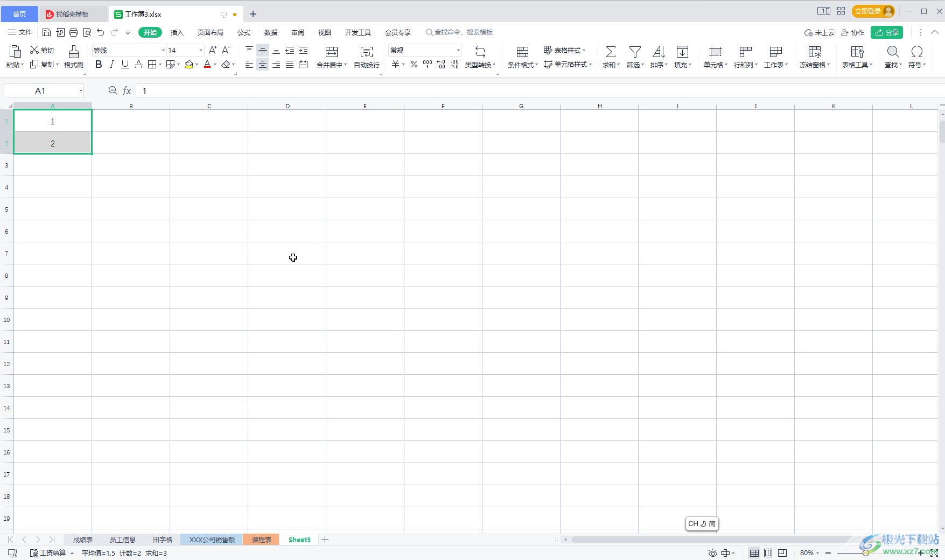The height and width of the screenshot is (560, 945).
Task: Click the Login (立即登录) button
Action: coord(873,11)
